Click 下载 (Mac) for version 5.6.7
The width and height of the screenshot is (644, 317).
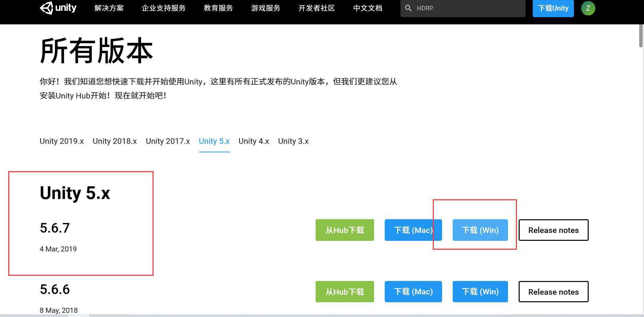coord(413,230)
